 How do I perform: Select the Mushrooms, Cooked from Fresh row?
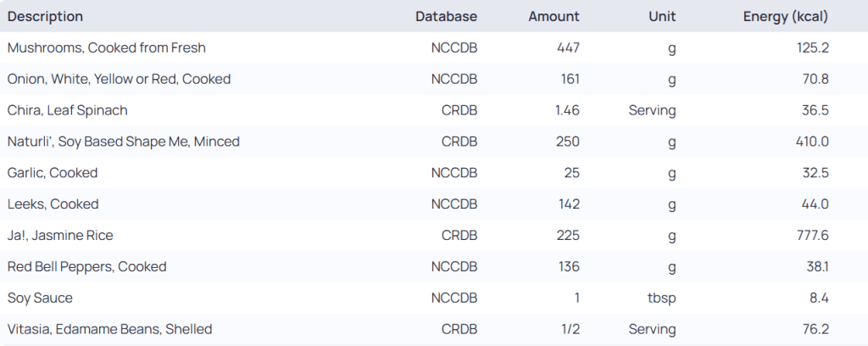pyautogui.click(x=107, y=47)
